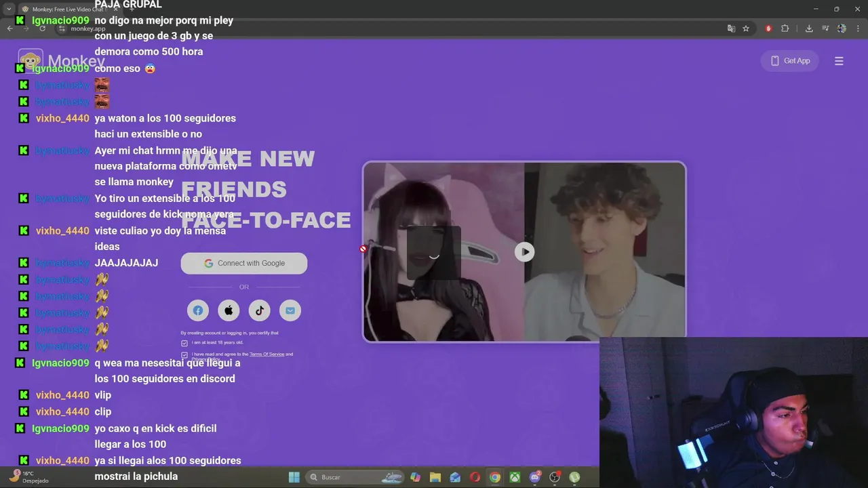Image resolution: width=868 pixels, height=488 pixels.
Task: Open the weather widget showing 16°C Despejado
Action: point(29,477)
